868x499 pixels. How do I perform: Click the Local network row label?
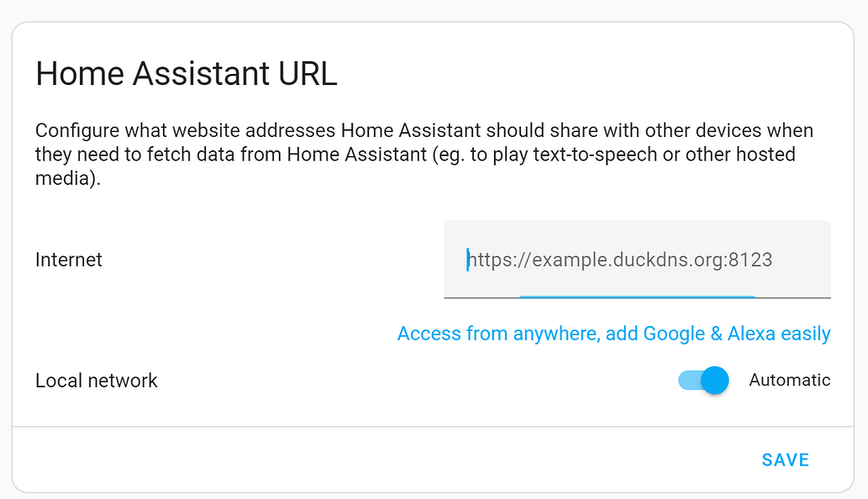click(96, 381)
